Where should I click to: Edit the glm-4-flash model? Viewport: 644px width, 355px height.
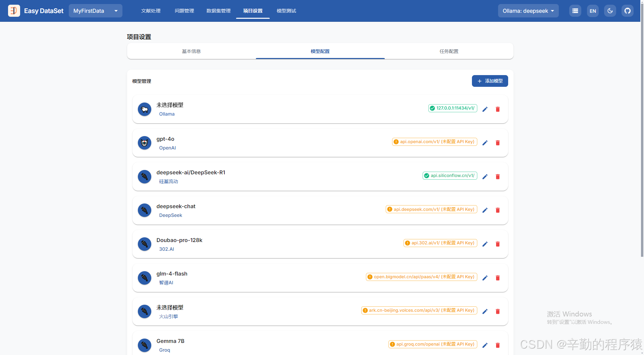(x=485, y=278)
